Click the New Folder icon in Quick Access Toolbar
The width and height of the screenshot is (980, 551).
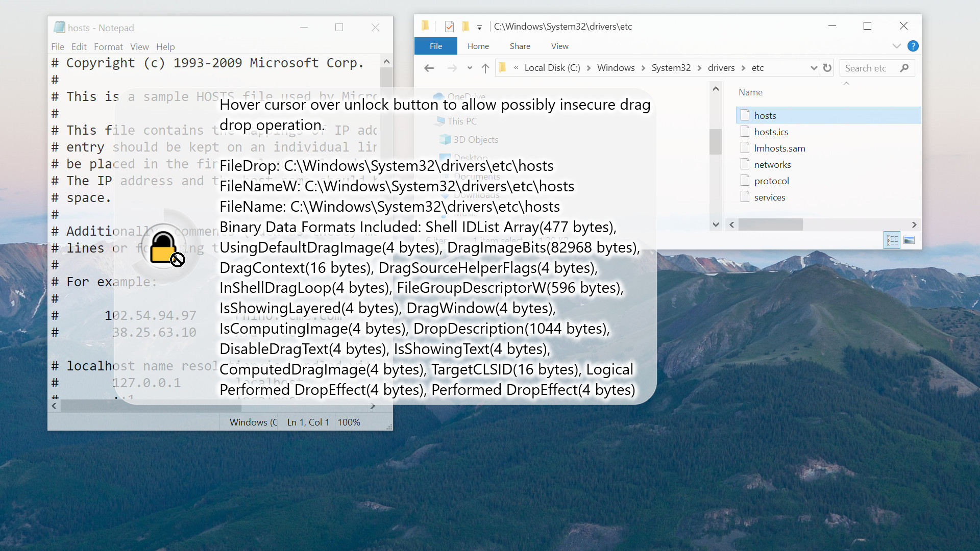[x=465, y=26]
